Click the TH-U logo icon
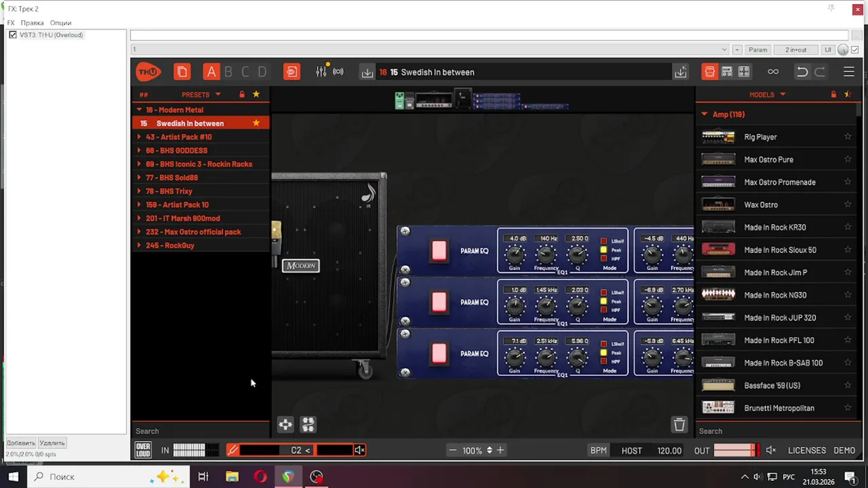The image size is (868, 488). [x=148, y=72]
